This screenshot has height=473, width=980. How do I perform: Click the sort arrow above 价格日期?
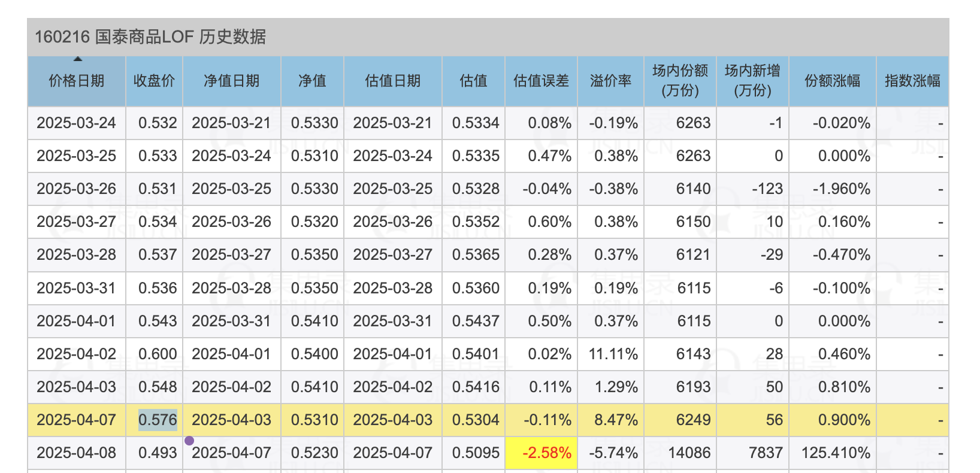pos(77,59)
